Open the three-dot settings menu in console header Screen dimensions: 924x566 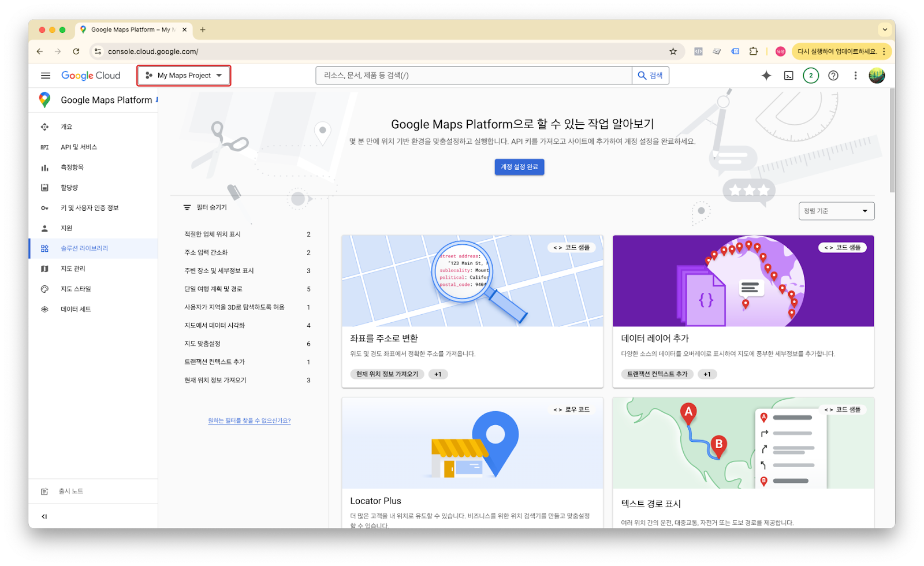pyautogui.click(x=855, y=76)
